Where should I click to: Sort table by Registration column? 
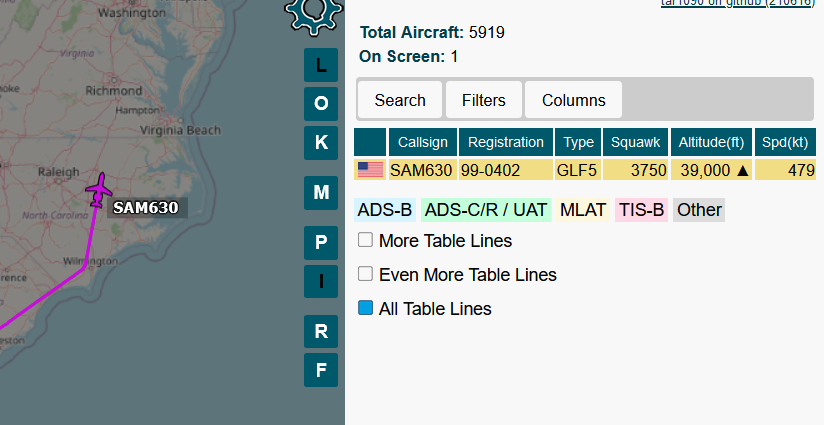coord(506,142)
